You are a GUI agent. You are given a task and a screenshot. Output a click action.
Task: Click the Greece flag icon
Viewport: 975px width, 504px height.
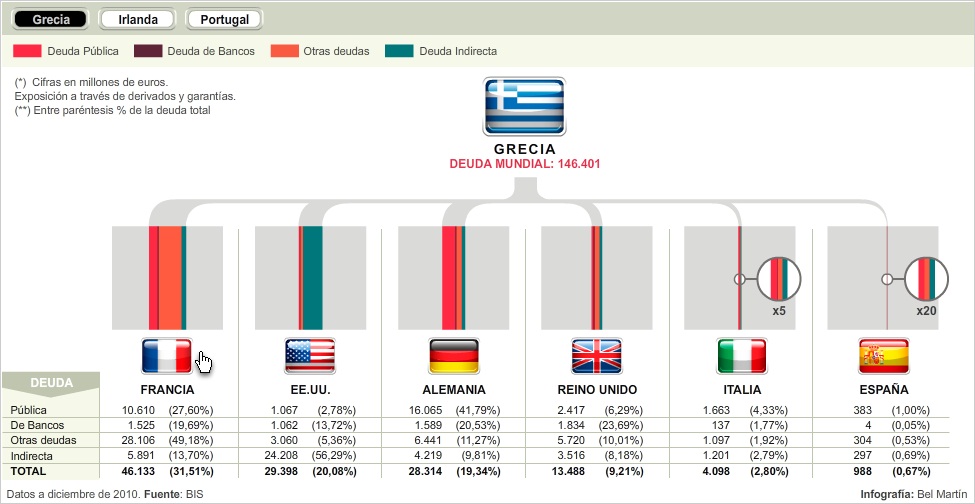tap(525, 106)
